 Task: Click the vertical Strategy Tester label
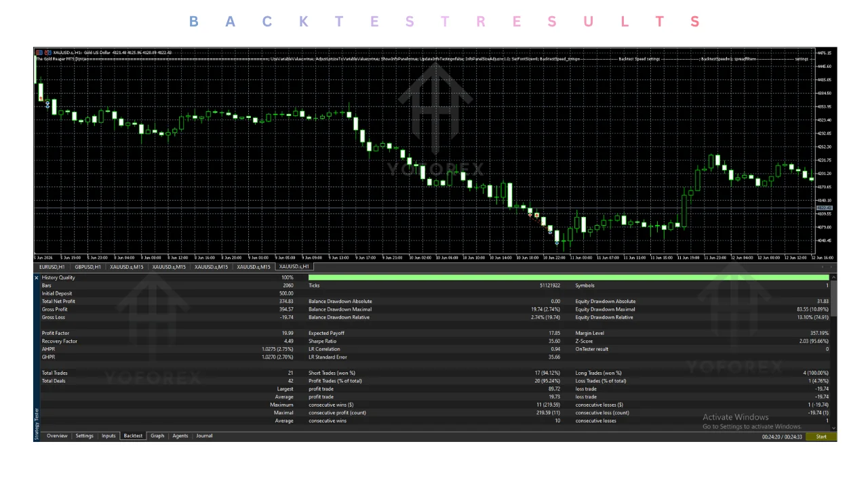coord(37,424)
